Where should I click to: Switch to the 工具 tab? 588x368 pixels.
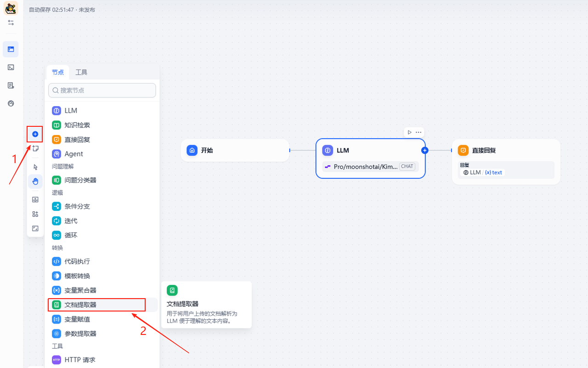[81, 72]
